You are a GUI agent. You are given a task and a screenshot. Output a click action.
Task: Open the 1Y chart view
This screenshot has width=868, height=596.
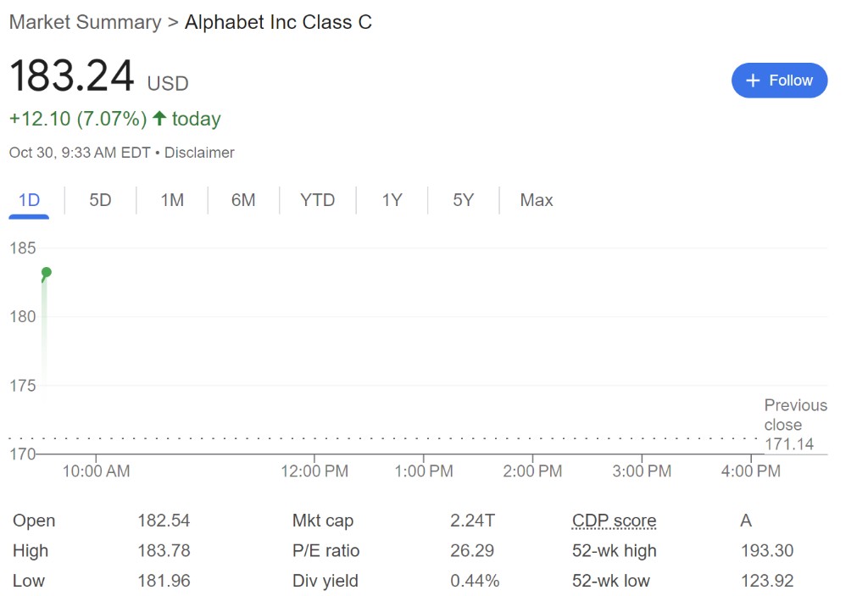pyautogui.click(x=392, y=201)
